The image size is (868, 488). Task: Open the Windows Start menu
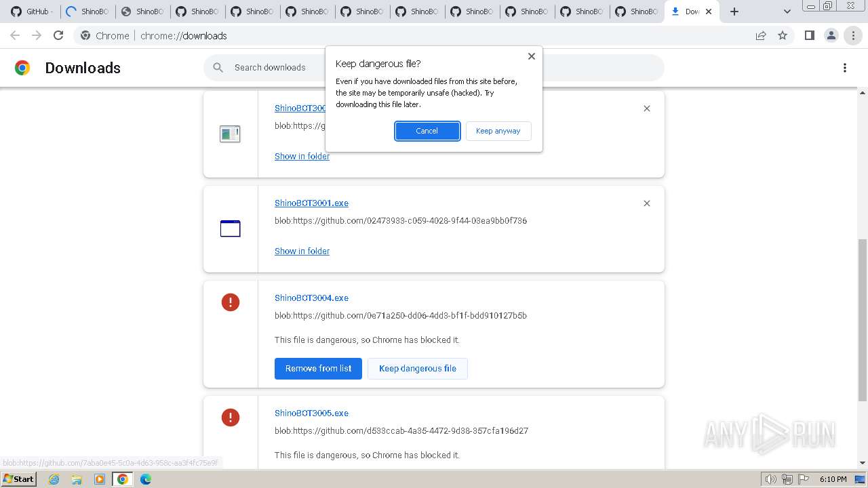coord(18,479)
